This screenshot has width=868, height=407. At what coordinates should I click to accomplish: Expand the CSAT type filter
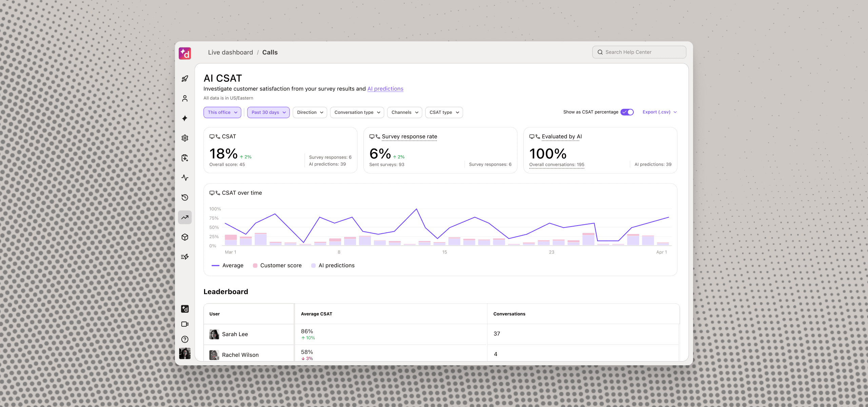pyautogui.click(x=444, y=113)
